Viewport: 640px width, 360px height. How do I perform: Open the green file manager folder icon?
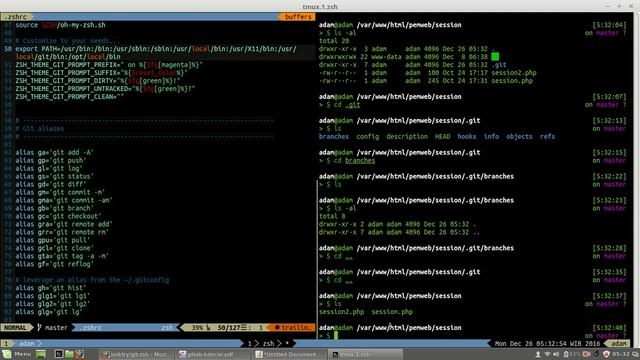[69, 354]
